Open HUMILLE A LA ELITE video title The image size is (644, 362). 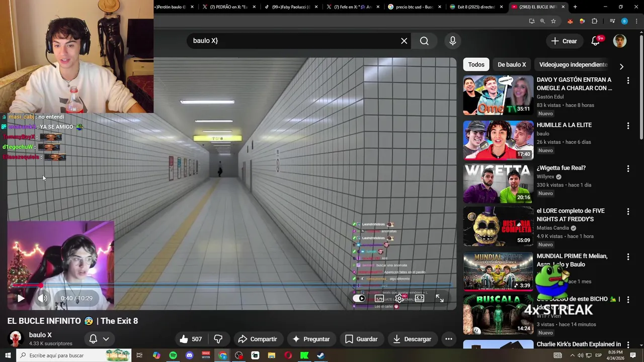pyautogui.click(x=564, y=125)
